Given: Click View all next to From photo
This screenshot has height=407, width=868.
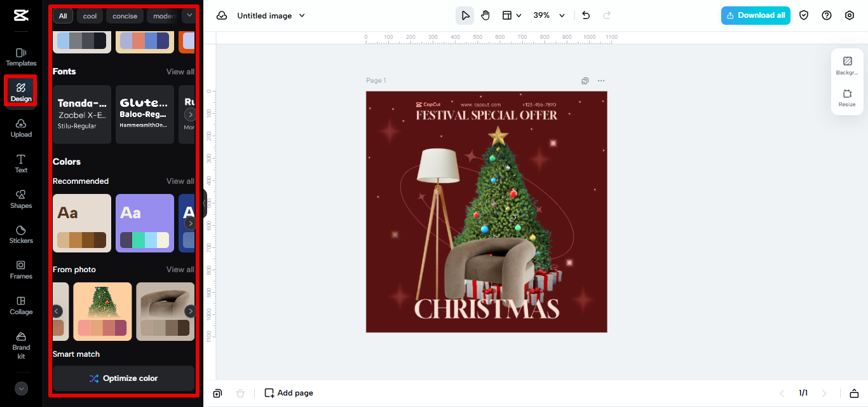Looking at the screenshot, I should point(180,270).
